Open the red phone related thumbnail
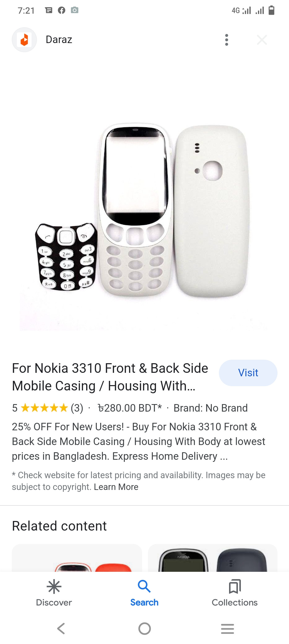Viewport: 289px width, 644px height. (x=77, y=558)
